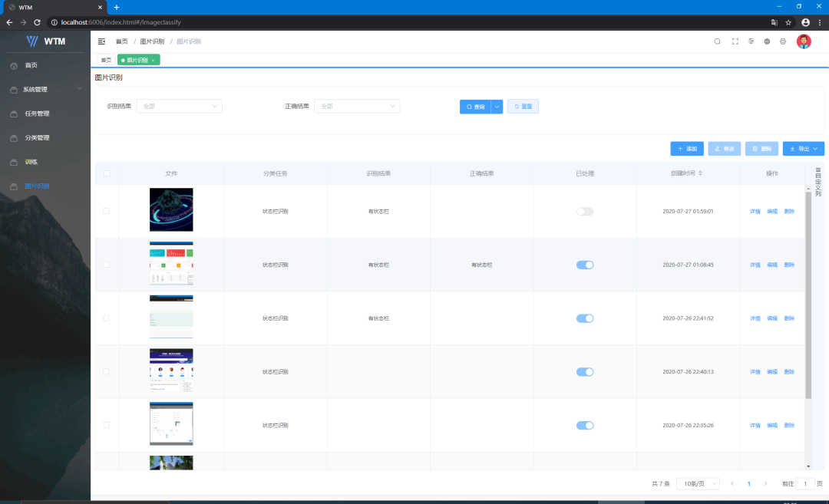Switch to the 首页 page tab
Screen dimensions: 829x504
pyautogui.click(x=106, y=61)
